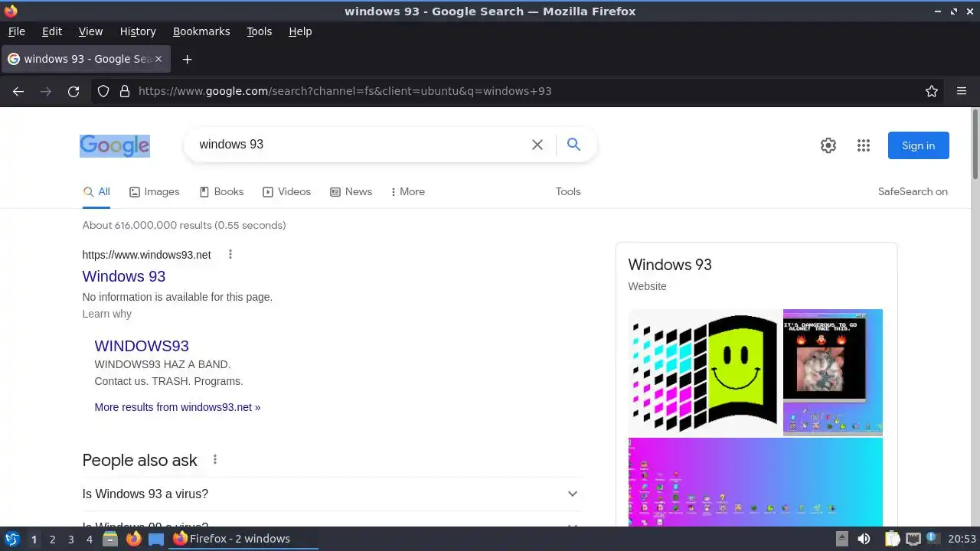This screenshot has width=980, height=551.
Task: Open the smiley Windows 93 logo thumbnail
Action: tap(705, 373)
